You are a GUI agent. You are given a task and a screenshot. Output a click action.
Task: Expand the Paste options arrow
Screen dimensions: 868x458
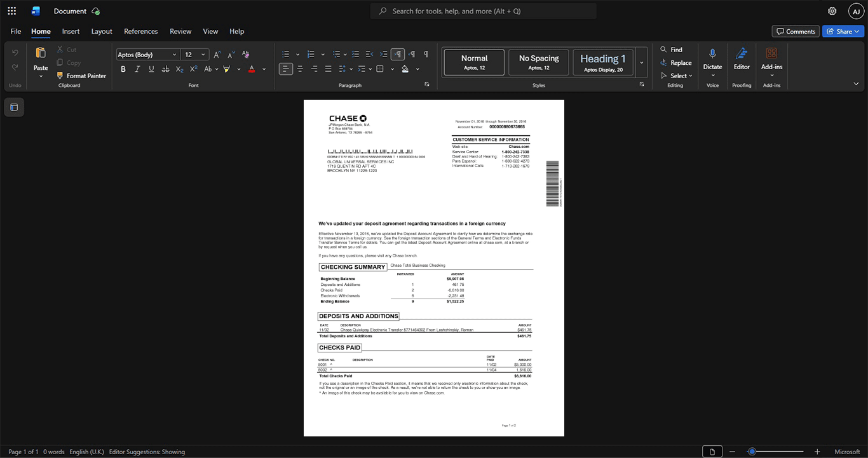tap(41, 76)
